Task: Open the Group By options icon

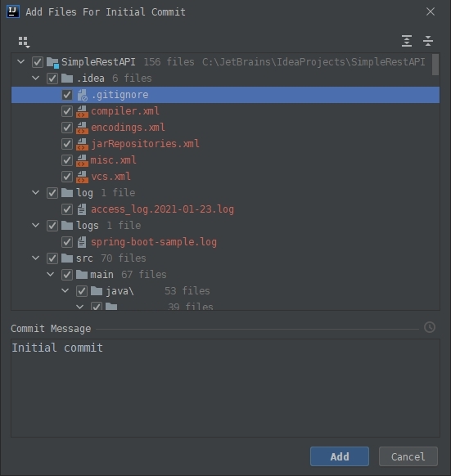Action: 24,42
